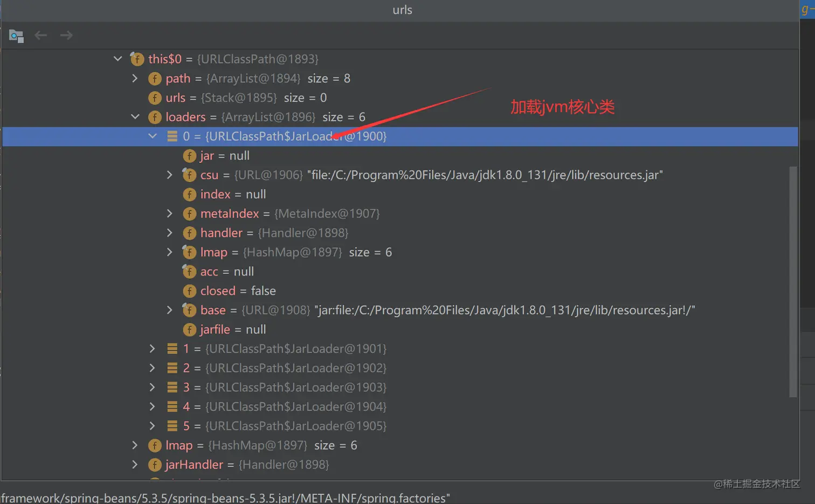Expand JarLoader@1904 element 4
This screenshot has height=504, width=815.
(x=152, y=406)
